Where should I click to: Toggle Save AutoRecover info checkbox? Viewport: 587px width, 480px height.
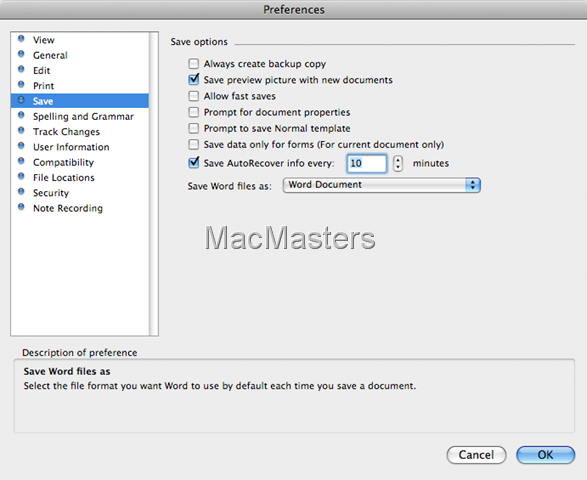(194, 163)
